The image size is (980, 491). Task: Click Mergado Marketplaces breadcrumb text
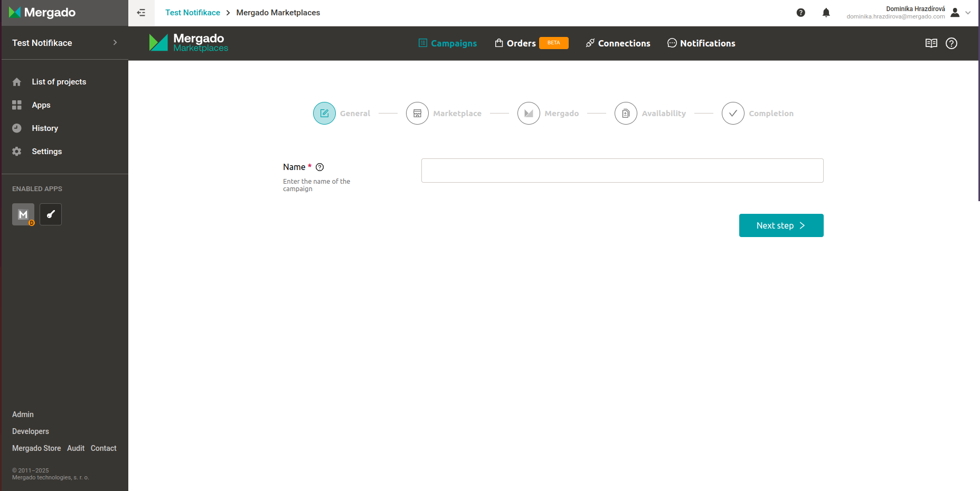pyautogui.click(x=278, y=13)
